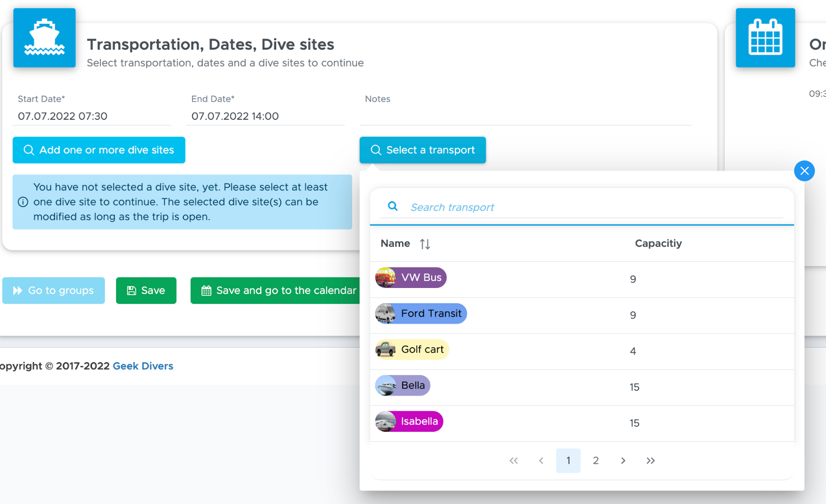The width and height of the screenshot is (826, 504).
Task: Click the Bella boat thumbnail
Action: (x=386, y=385)
